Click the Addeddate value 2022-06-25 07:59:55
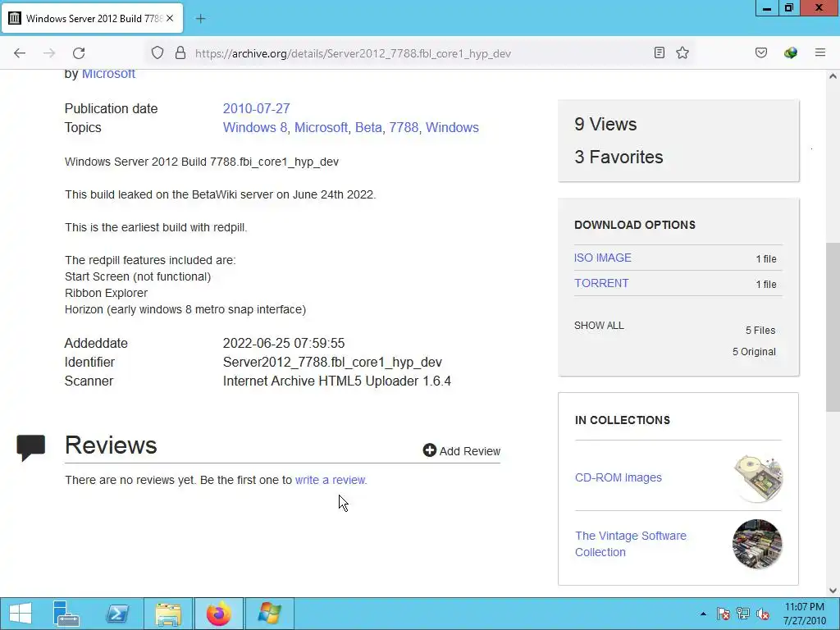This screenshot has height=630, width=840. (x=284, y=344)
